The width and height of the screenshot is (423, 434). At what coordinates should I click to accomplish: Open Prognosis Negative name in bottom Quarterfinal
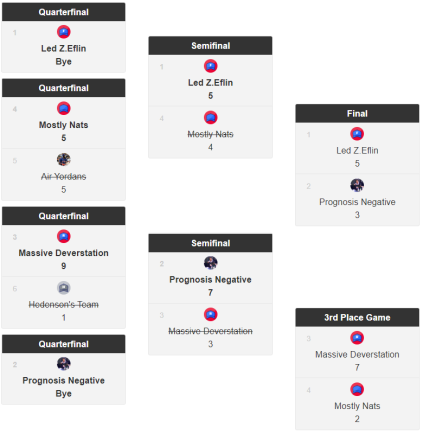coord(64,381)
